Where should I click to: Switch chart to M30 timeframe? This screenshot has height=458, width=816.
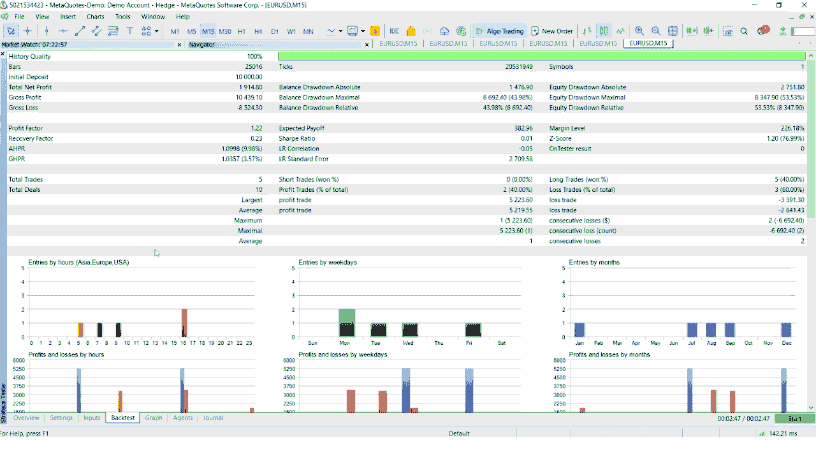point(225,31)
